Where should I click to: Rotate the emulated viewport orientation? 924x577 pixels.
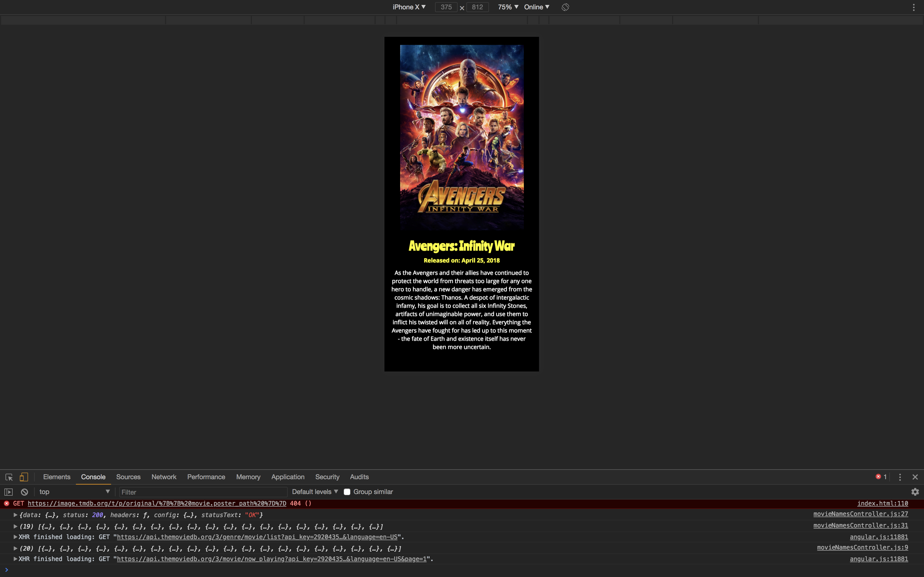point(565,7)
